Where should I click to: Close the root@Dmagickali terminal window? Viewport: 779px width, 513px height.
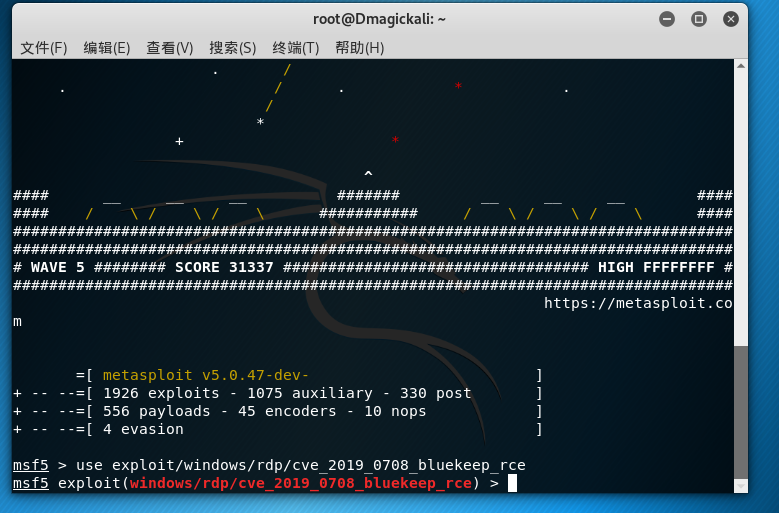coord(730,19)
